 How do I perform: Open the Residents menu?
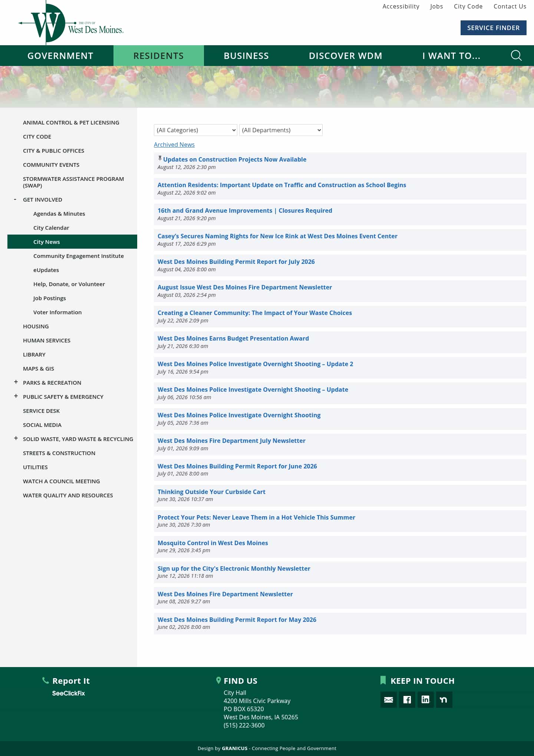point(159,56)
